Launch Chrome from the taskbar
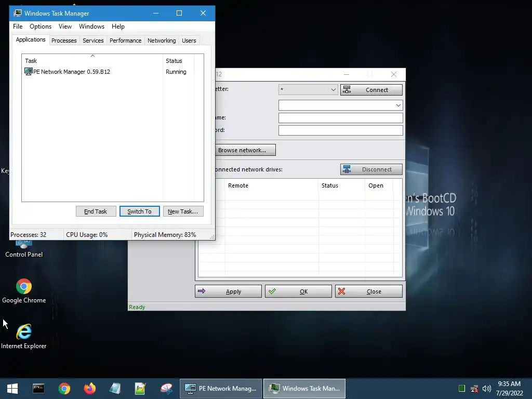532x399 pixels. click(x=64, y=389)
